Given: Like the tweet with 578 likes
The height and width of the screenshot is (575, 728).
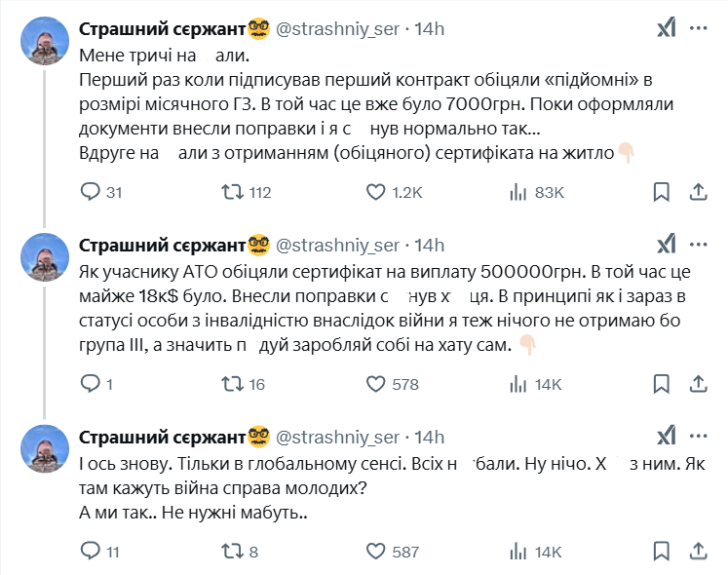Looking at the screenshot, I should point(376,384).
